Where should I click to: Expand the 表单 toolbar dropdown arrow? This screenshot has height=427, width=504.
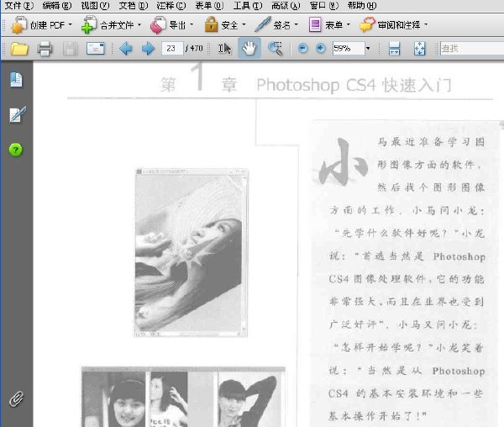348,24
